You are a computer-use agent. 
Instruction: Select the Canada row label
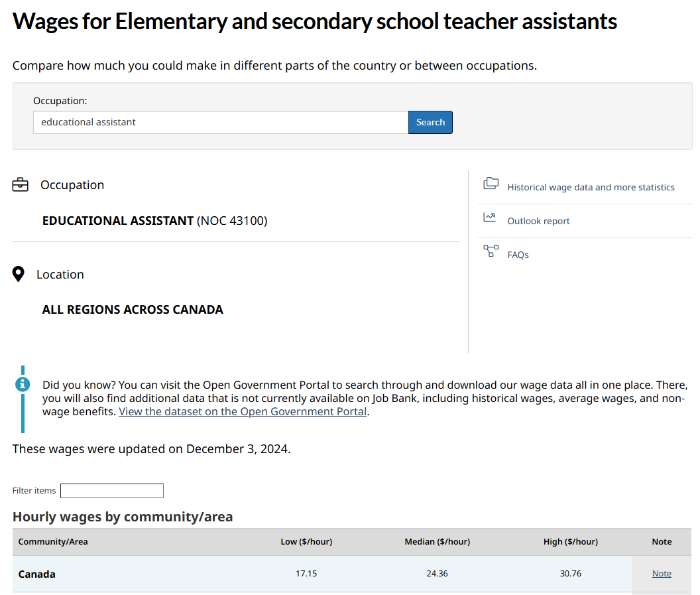(37, 574)
